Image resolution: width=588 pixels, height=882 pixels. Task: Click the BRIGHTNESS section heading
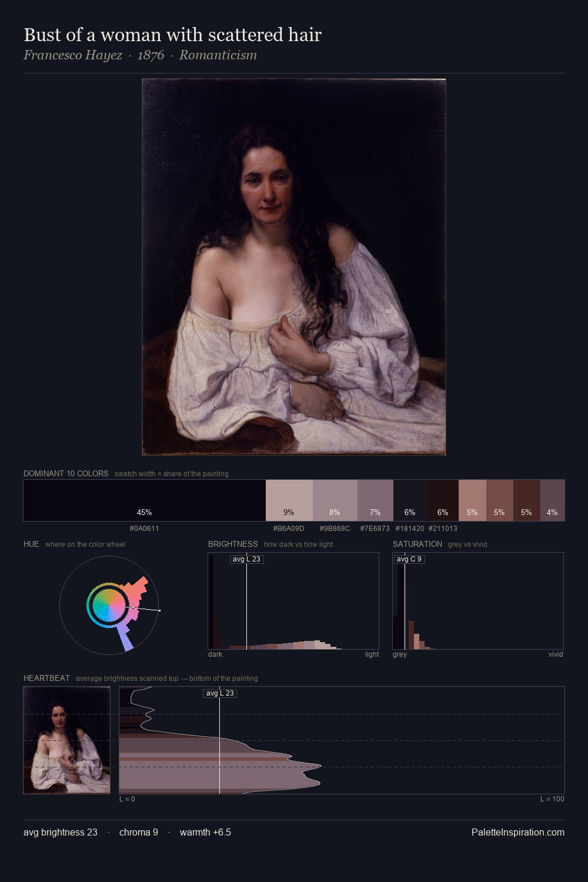[x=233, y=544]
